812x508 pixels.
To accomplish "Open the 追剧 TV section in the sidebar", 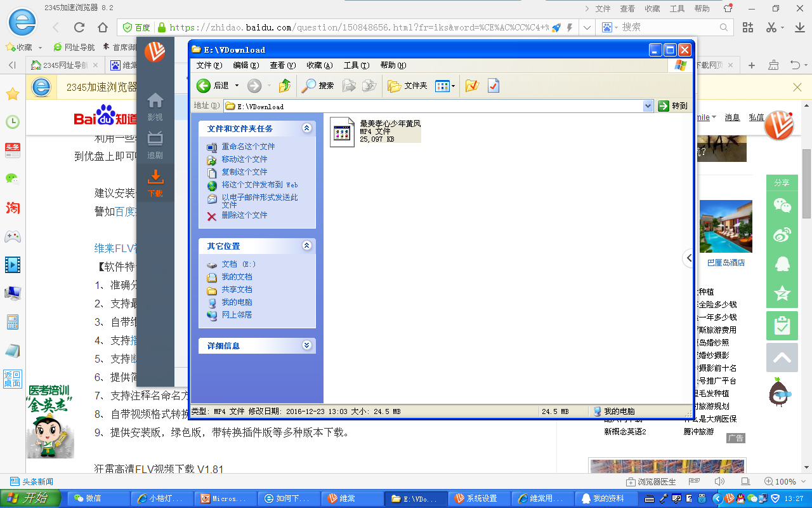I will [x=155, y=145].
